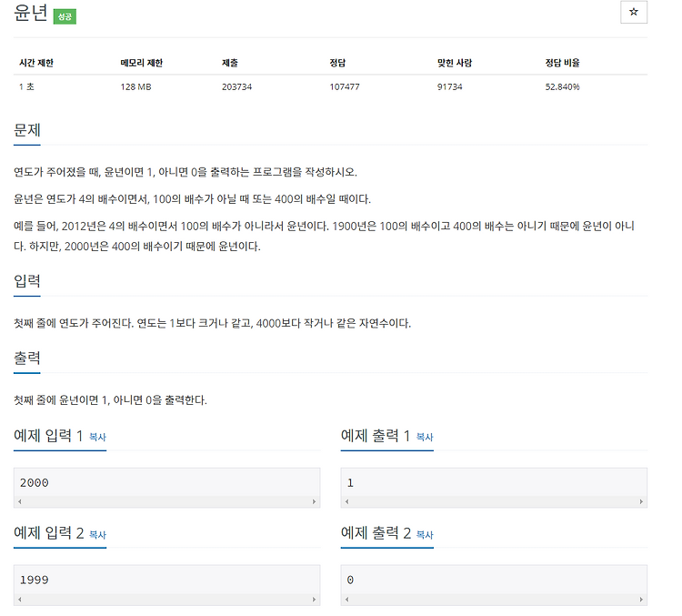Click the 정답 비율 column header
The width and height of the screenshot is (682, 616).
tap(562, 63)
